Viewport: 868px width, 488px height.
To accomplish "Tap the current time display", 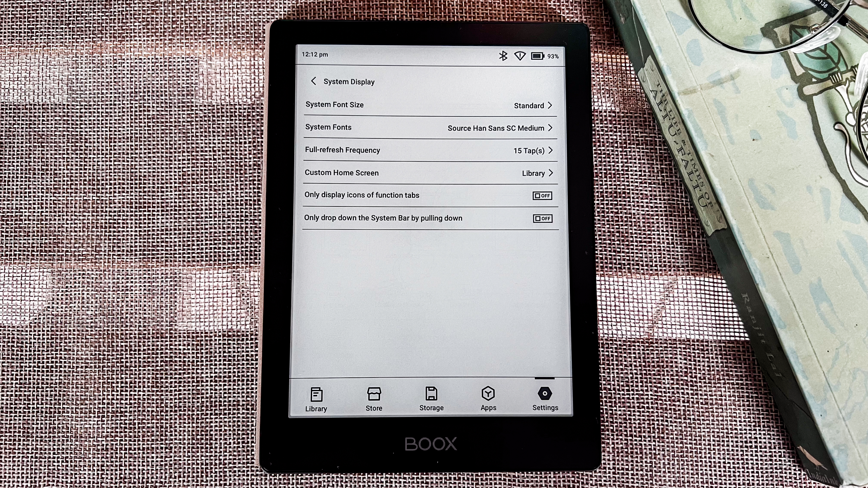I will (x=314, y=55).
